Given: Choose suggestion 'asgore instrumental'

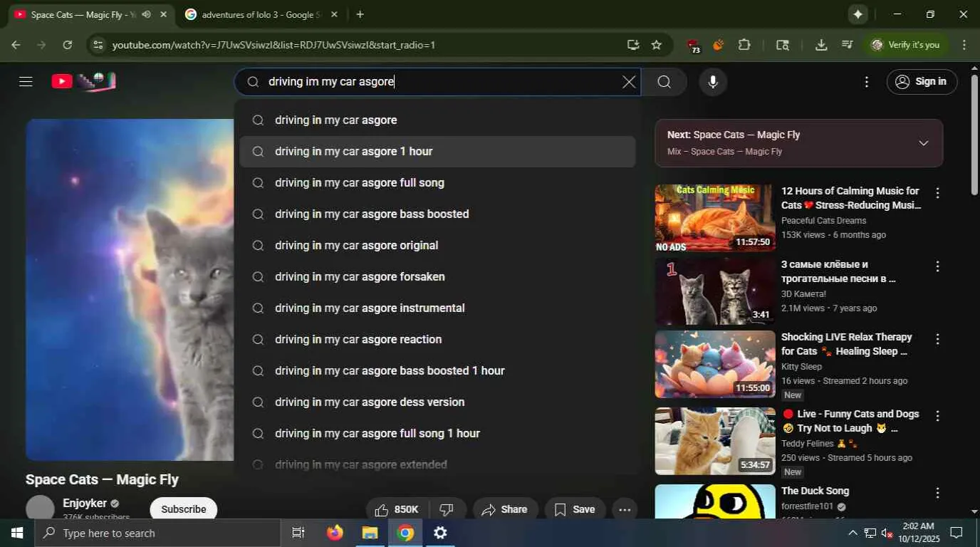Looking at the screenshot, I should pyautogui.click(x=437, y=308).
